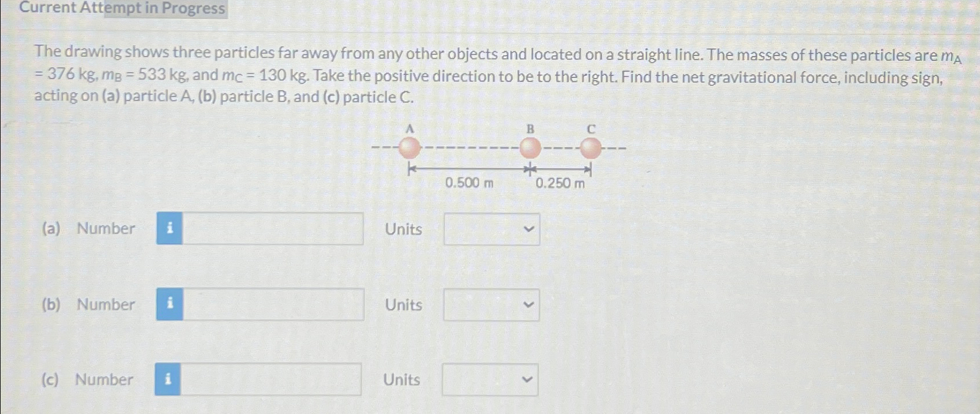Click particle A in the diagram
Image resolution: width=980 pixels, height=414 pixels.
[x=410, y=148]
